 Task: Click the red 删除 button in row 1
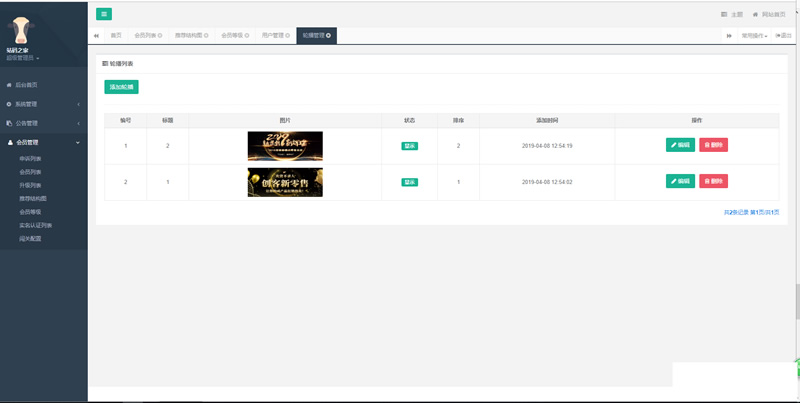(x=713, y=145)
